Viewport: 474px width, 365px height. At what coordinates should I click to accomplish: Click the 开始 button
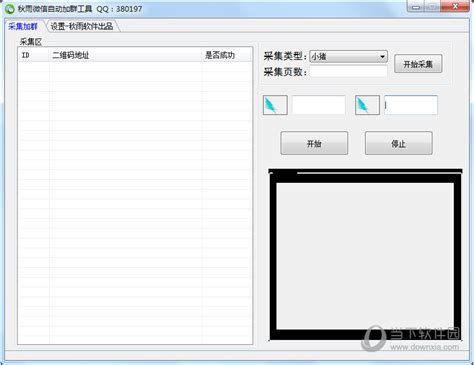pos(314,143)
